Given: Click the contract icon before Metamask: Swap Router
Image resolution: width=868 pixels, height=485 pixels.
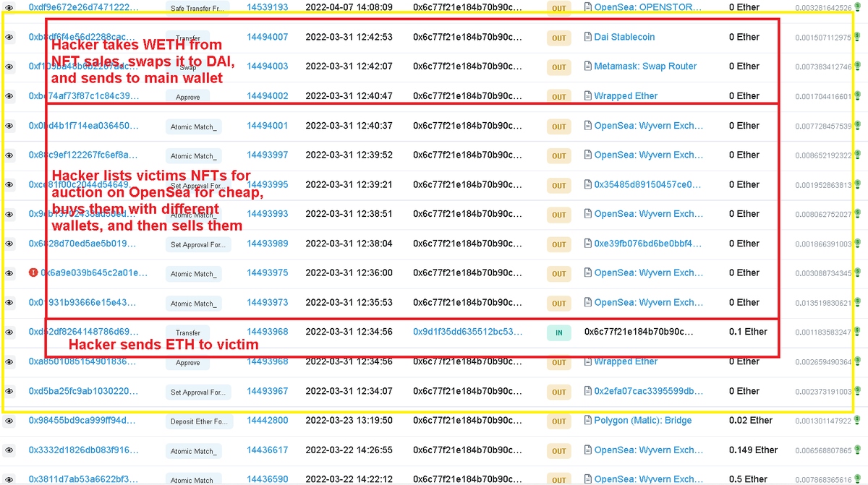Looking at the screenshot, I should pyautogui.click(x=588, y=66).
